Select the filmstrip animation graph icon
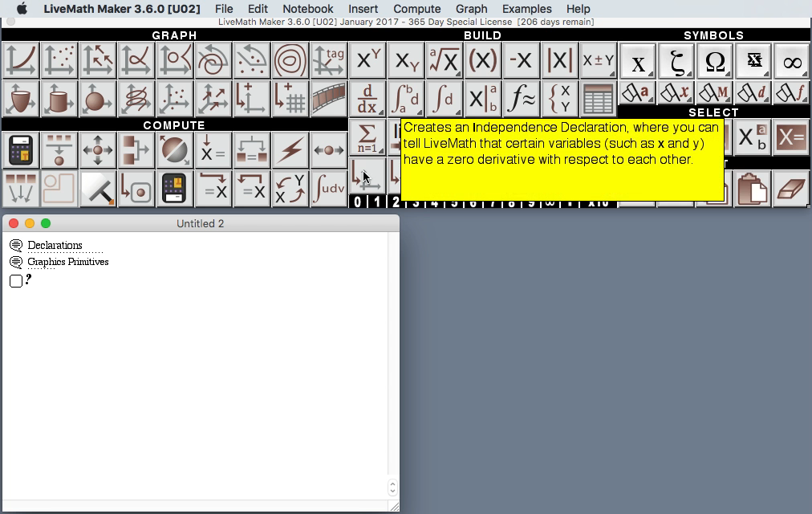 [328, 100]
